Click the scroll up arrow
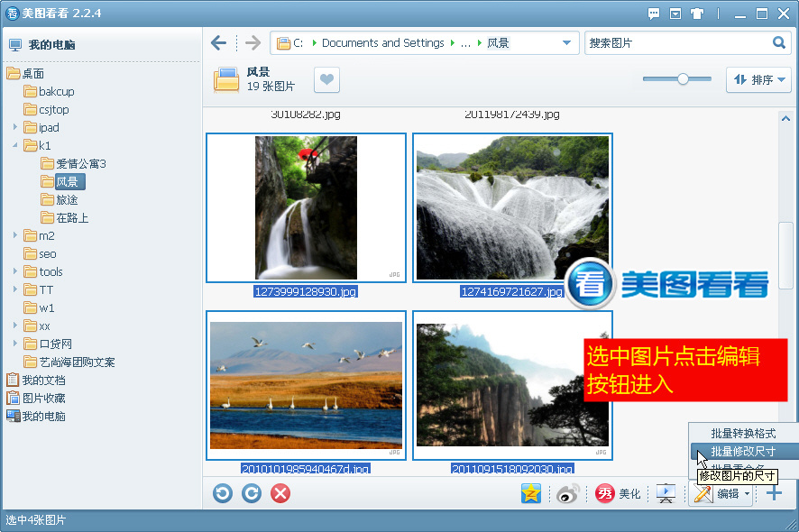Image resolution: width=799 pixels, height=532 pixels. click(x=785, y=118)
